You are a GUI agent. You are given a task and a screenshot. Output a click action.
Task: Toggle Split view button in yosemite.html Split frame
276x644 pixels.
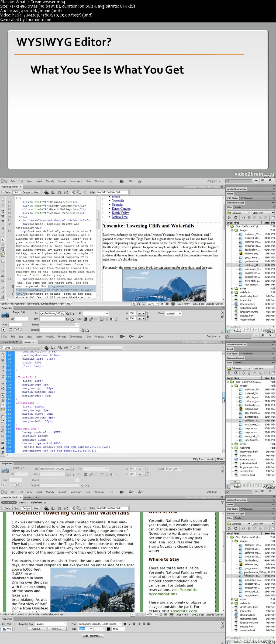point(16,192)
